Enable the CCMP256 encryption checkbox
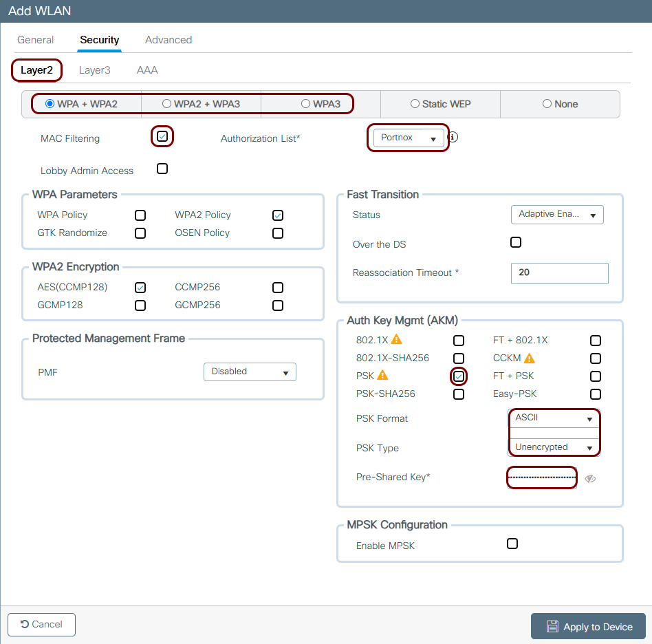 click(x=278, y=288)
